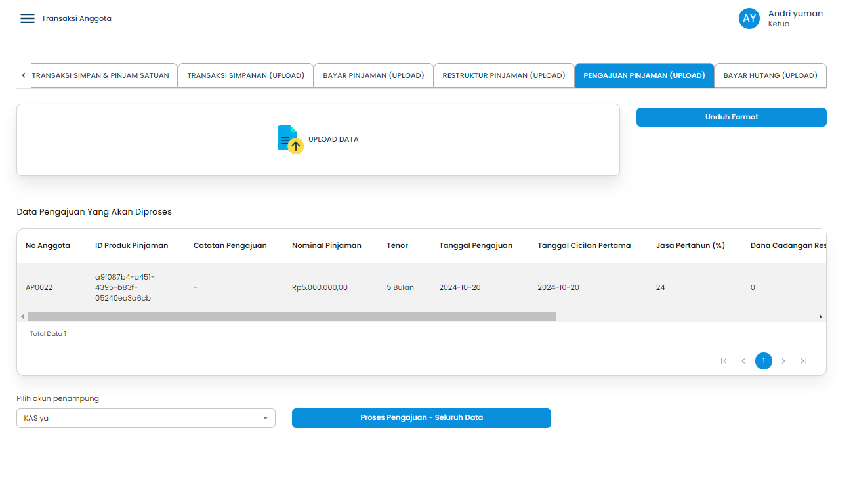Jump to first page using pagination icon
Viewport: 853px width, 504px height.
(724, 361)
